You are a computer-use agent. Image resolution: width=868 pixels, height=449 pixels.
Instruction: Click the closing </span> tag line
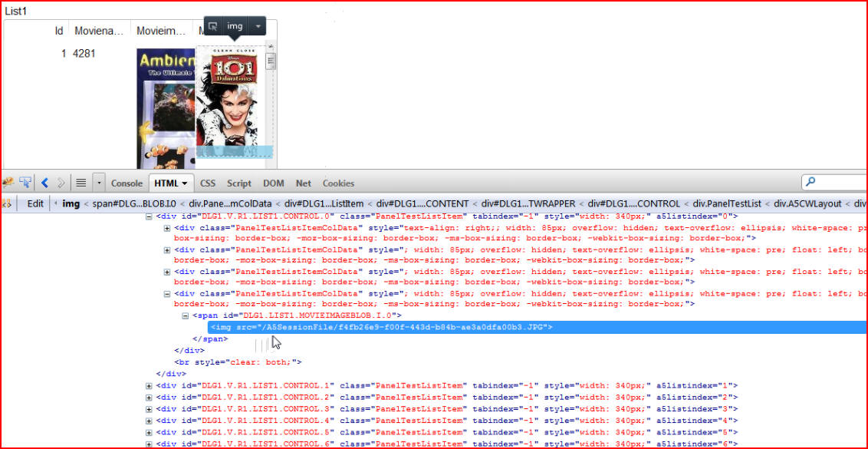[210, 338]
